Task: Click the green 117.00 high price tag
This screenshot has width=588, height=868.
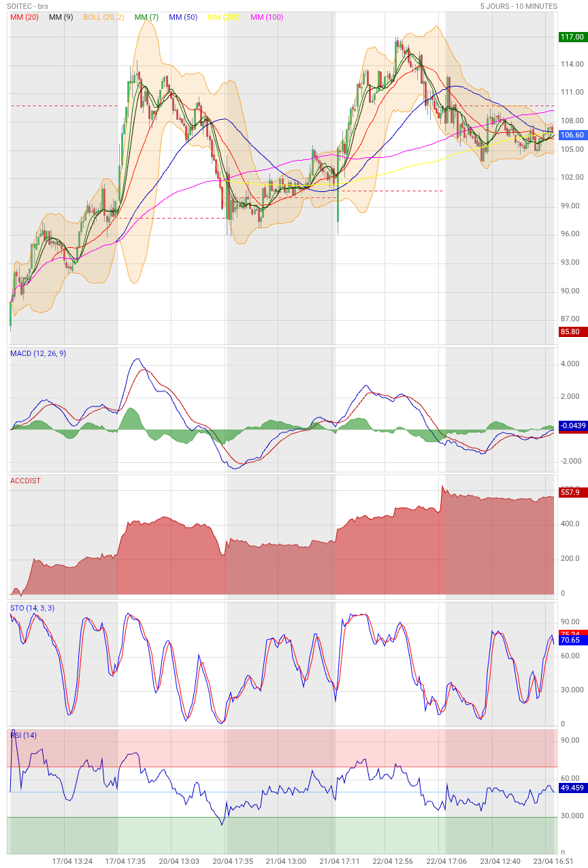Action: tap(572, 37)
